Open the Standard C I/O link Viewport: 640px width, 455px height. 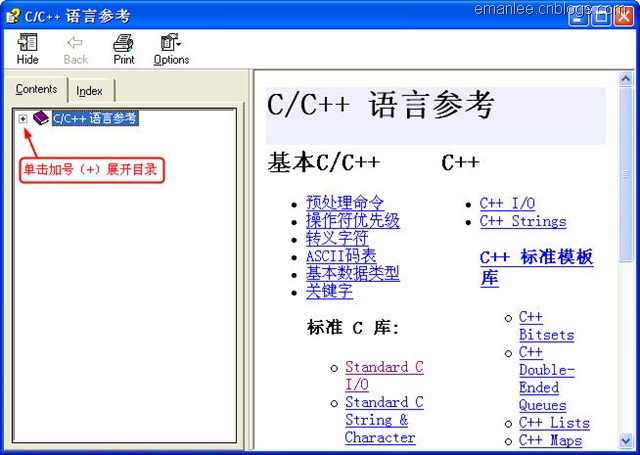[384, 375]
